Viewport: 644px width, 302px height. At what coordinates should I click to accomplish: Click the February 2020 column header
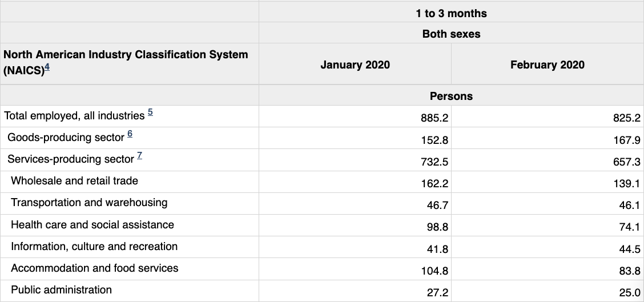click(547, 65)
